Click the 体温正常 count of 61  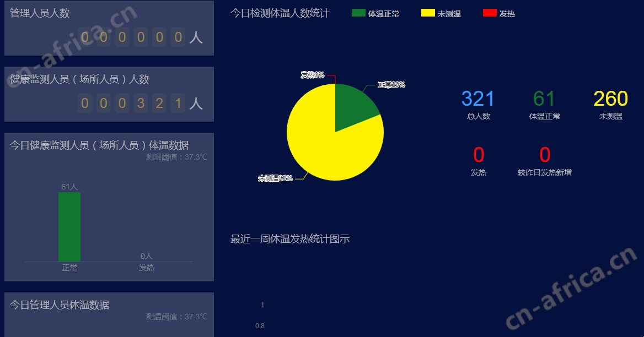[x=545, y=99]
